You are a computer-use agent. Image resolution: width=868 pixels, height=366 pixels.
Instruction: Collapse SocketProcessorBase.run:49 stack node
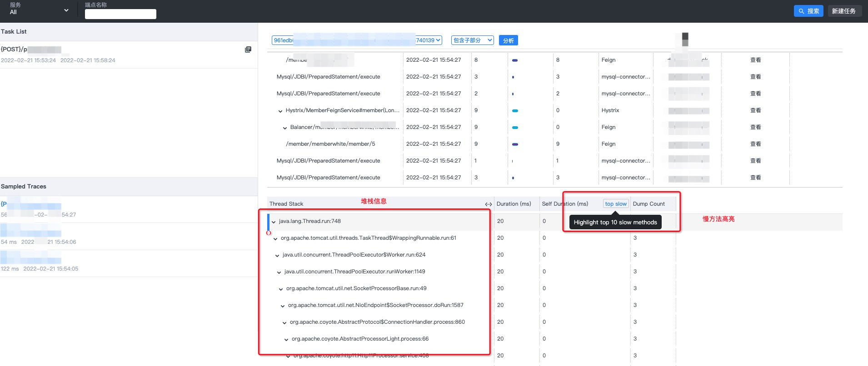[281, 289]
